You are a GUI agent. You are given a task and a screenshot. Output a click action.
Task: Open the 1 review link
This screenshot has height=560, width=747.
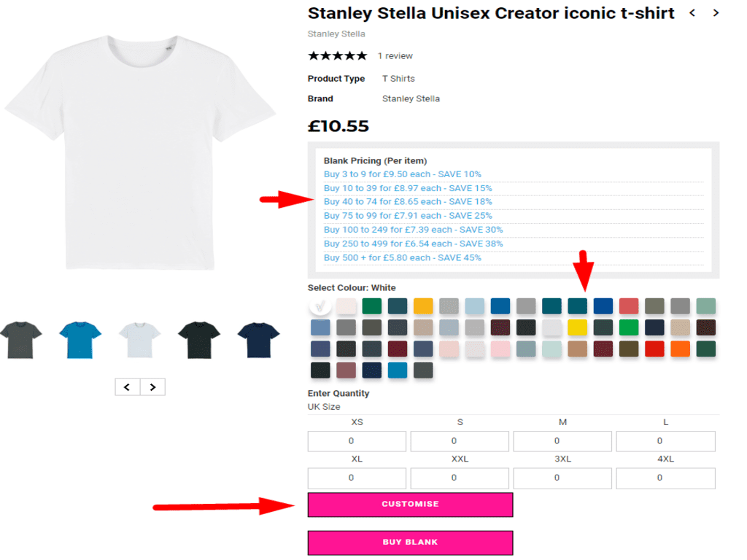395,55
